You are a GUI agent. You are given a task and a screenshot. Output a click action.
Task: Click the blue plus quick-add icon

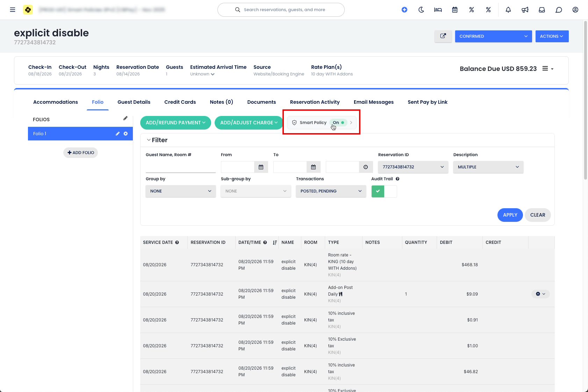pos(404,10)
